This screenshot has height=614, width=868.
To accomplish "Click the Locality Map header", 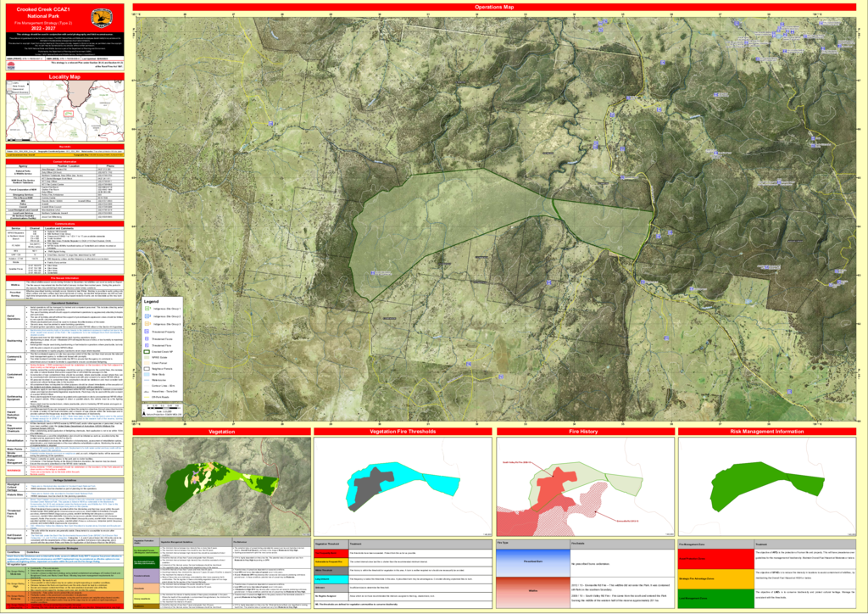I will point(64,77).
